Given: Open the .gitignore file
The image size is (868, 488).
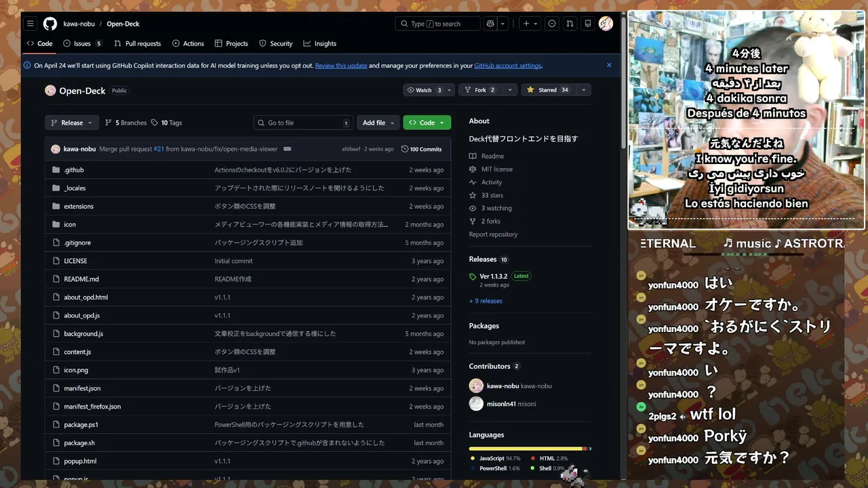Looking at the screenshot, I should click(x=77, y=243).
